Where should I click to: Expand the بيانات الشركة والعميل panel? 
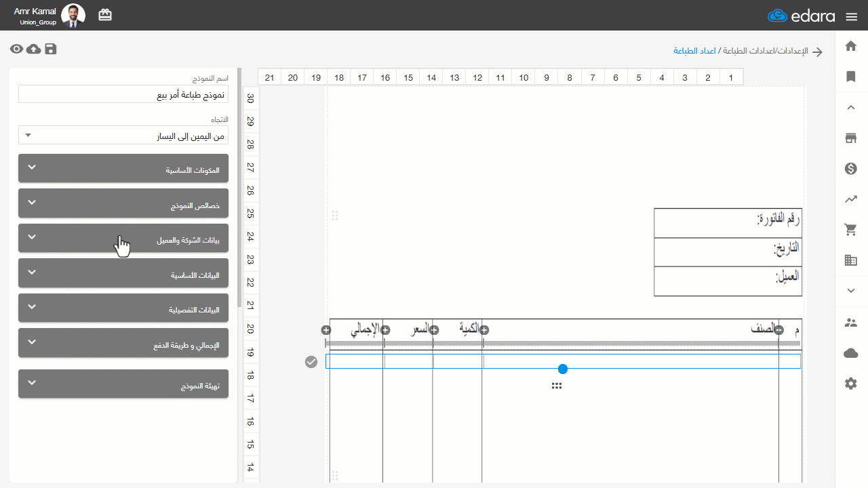123,238
